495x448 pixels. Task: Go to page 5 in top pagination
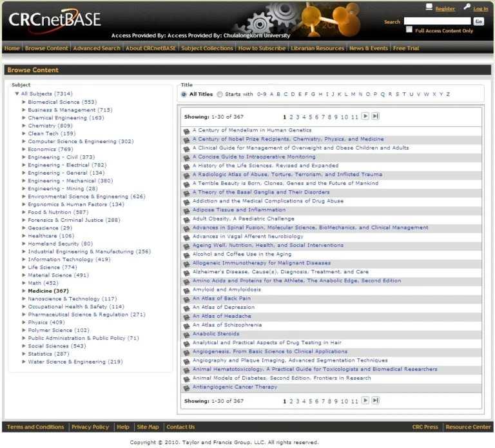(310, 117)
